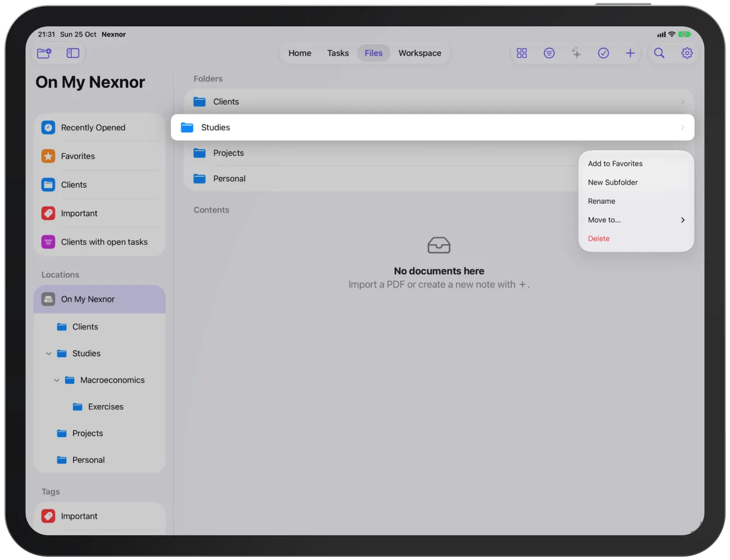Click the chevron on the highlighted Studies row
730x560 pixels.
682,127
